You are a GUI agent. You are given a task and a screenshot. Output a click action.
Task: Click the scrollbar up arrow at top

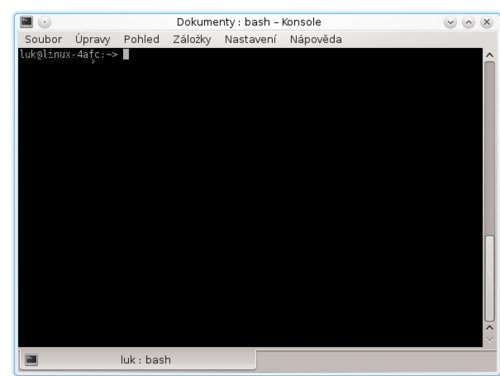point(489,55)
